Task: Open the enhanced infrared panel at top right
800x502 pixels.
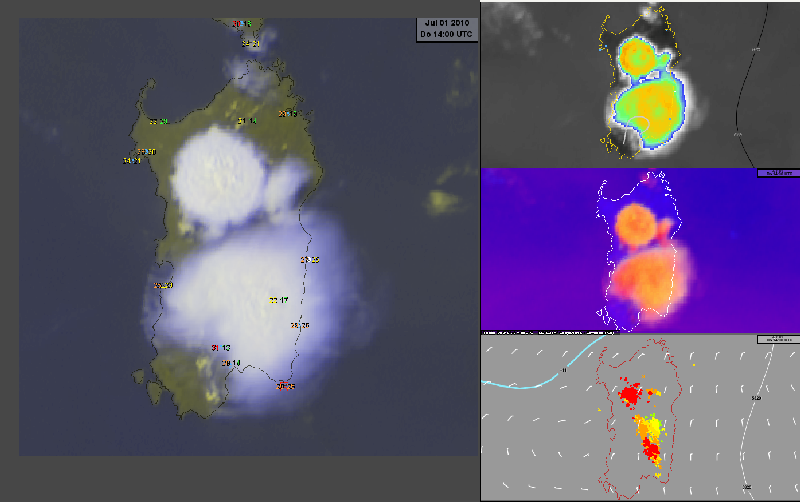Action: pos(640,84)
